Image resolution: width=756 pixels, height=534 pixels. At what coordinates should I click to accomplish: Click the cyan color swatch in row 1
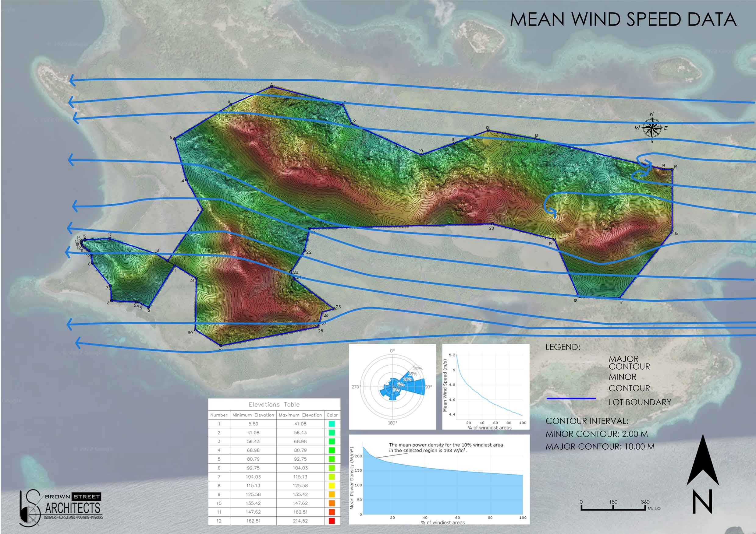332,424
